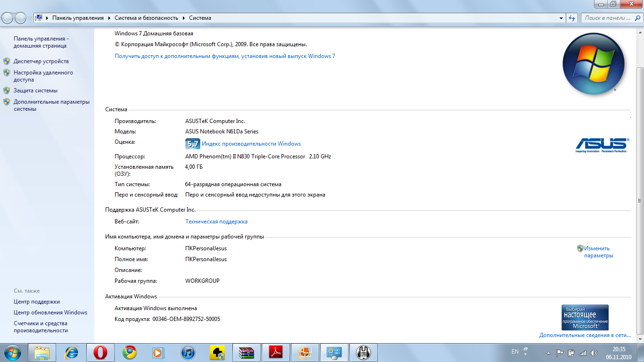Launch iTunes from the taskbar
The image size is (644, 362).
coord(188,352)
